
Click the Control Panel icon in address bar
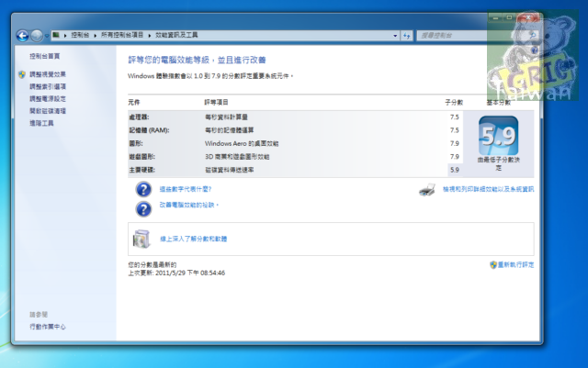pos(56,35)
